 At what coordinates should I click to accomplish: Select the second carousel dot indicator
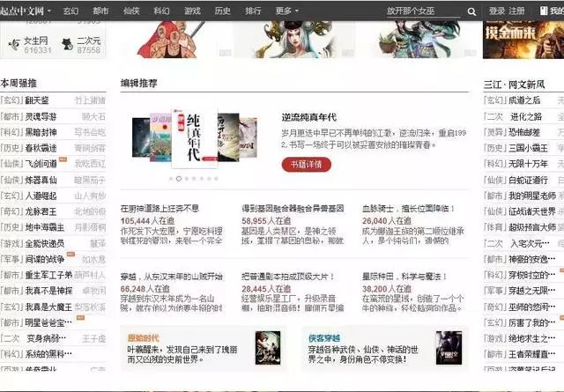[179, 178]
